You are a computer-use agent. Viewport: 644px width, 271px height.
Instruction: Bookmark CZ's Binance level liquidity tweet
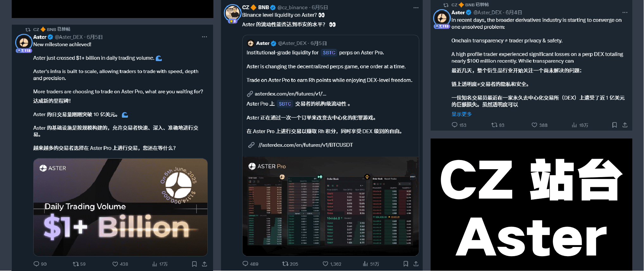(x=406, y=264)
